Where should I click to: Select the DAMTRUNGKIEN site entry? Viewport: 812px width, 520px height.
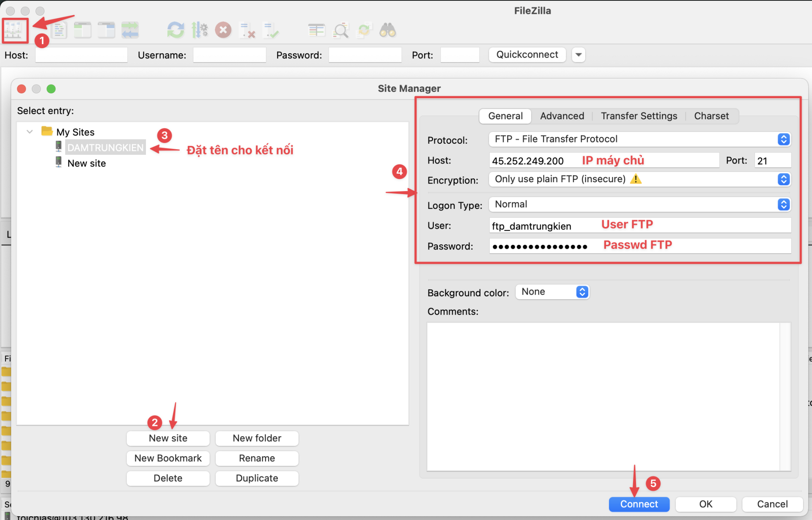[x=104, y=147]
